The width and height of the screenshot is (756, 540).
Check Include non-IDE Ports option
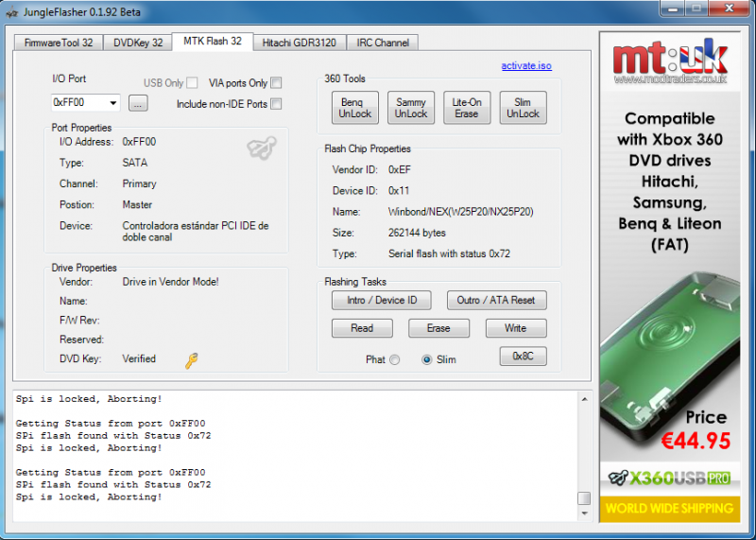click(276, 104)
